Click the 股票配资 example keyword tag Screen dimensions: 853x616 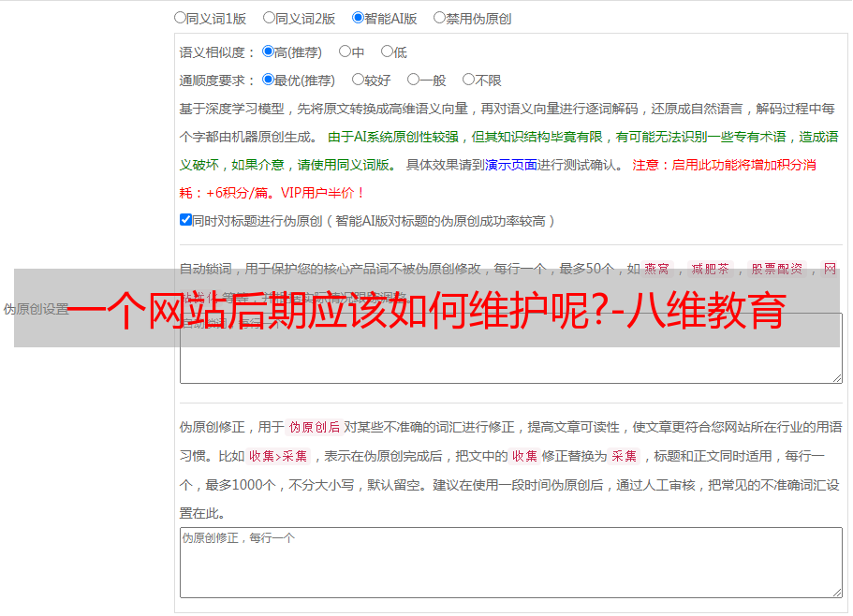[x=777, y=269]
